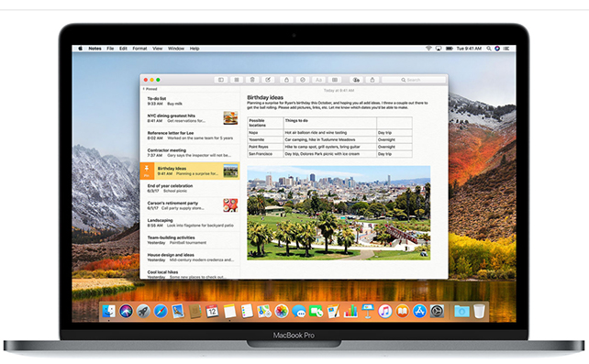Open the Format menu

coord(139,49)
